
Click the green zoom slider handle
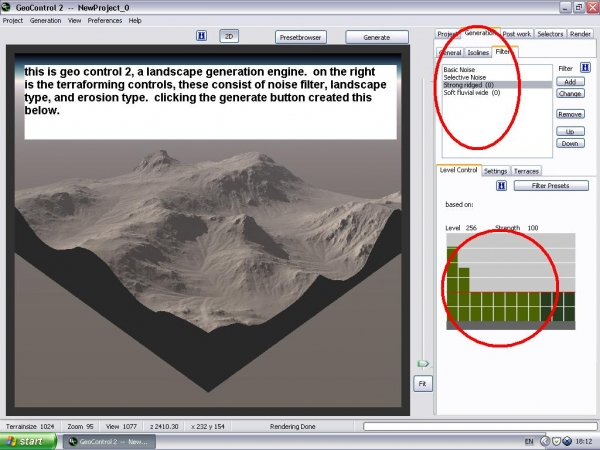coord(423,364)
